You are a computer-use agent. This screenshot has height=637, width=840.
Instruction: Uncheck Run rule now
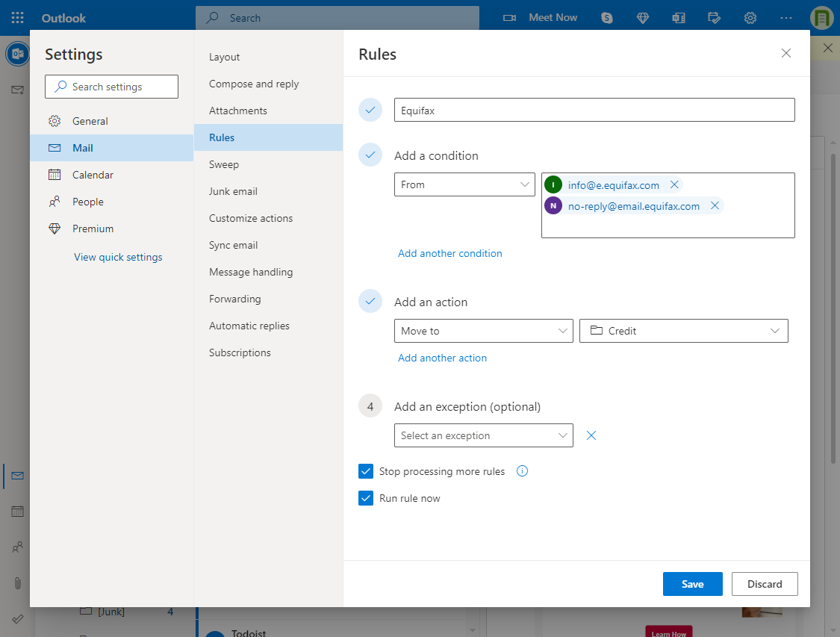click(x=366, y=498)
